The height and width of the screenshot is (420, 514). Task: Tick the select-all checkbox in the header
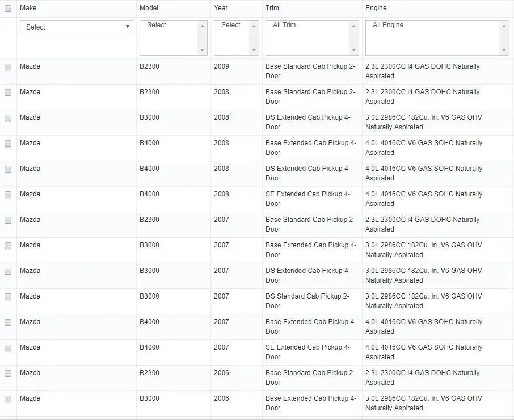pos(8,9)
